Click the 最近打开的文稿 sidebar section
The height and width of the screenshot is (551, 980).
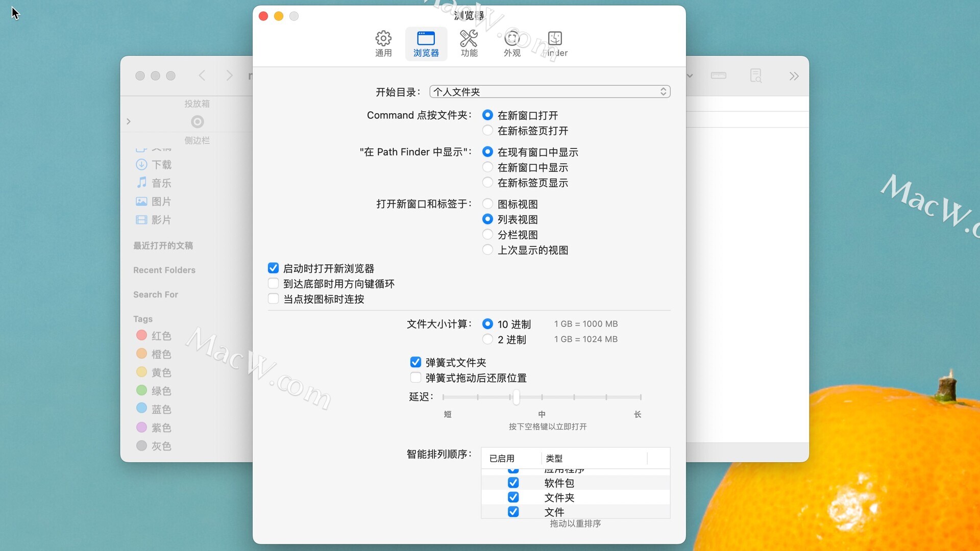[163, 245]
